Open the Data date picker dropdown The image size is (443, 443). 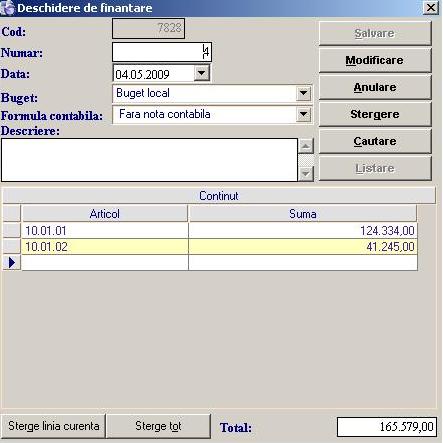[202, 73]
